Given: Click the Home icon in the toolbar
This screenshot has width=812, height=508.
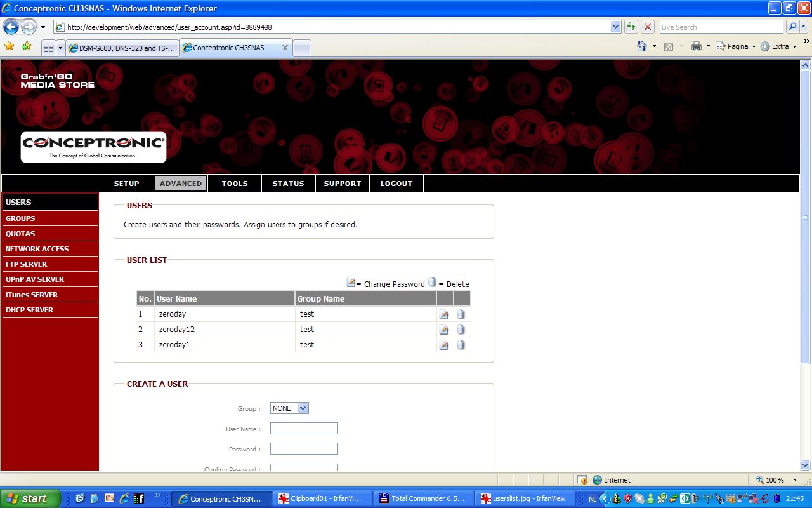Looking at the screenshot, I should [642, 46].
